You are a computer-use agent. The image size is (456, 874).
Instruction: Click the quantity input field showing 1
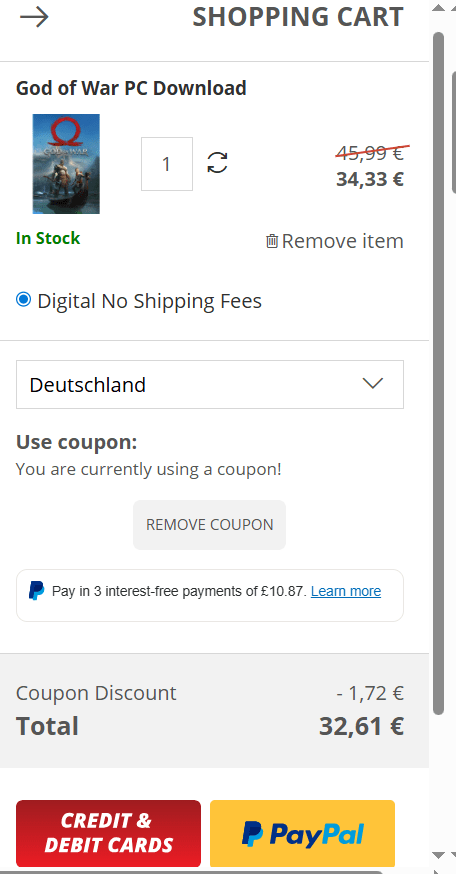tap(167, 164)
